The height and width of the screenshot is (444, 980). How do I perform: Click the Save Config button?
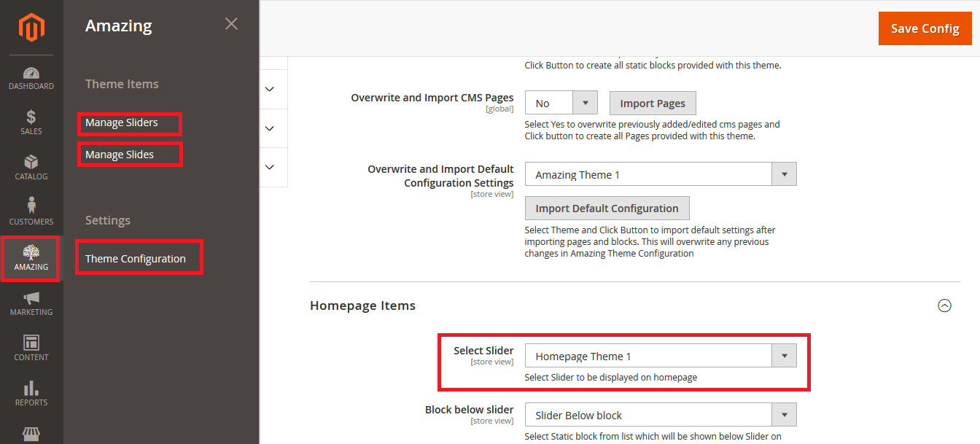(x=925, y=28)
